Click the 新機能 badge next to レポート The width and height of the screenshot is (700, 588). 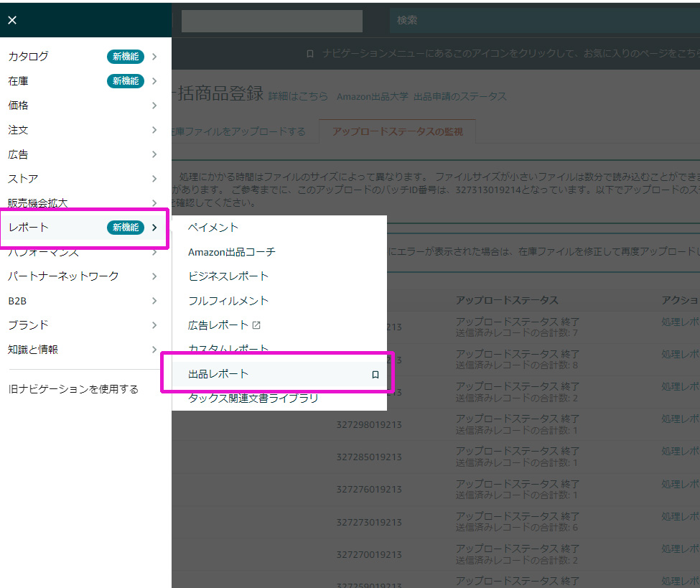tap(126, 228)
